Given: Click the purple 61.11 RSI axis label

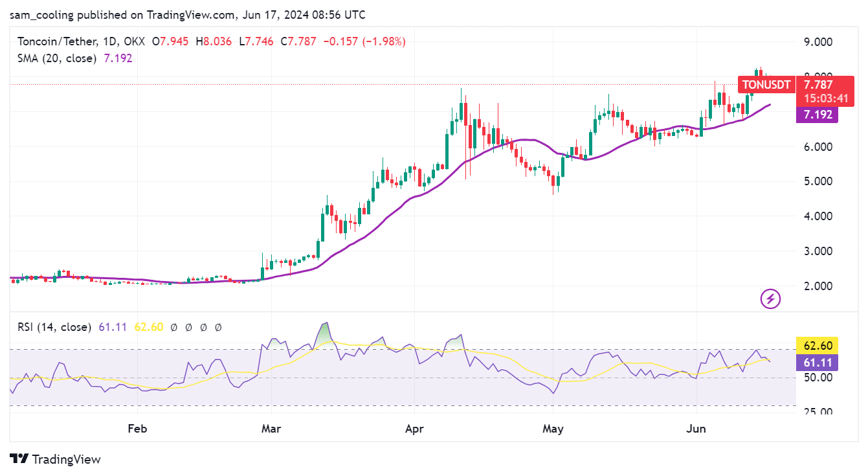Looking at the screenshot, I should point(818,362).
